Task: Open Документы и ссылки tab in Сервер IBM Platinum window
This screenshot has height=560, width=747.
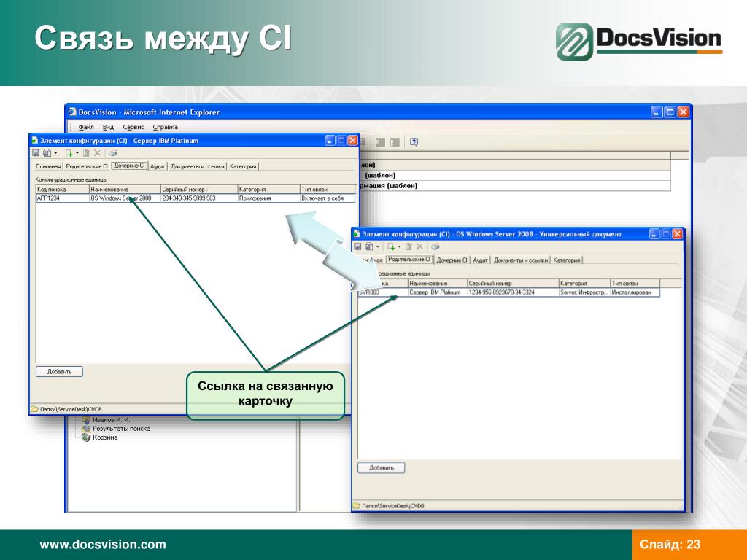Action: pyautogui.click(x=197, y=166)
